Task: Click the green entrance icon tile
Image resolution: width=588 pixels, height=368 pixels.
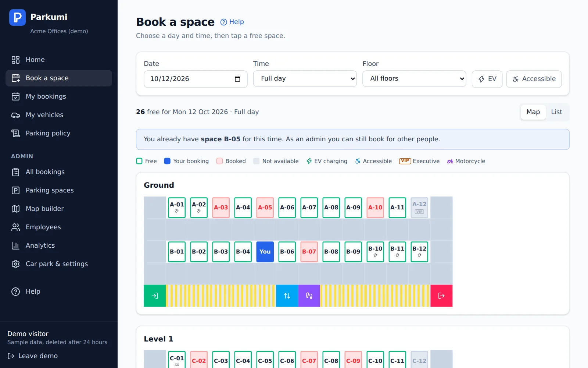Action: coord(155,296)
